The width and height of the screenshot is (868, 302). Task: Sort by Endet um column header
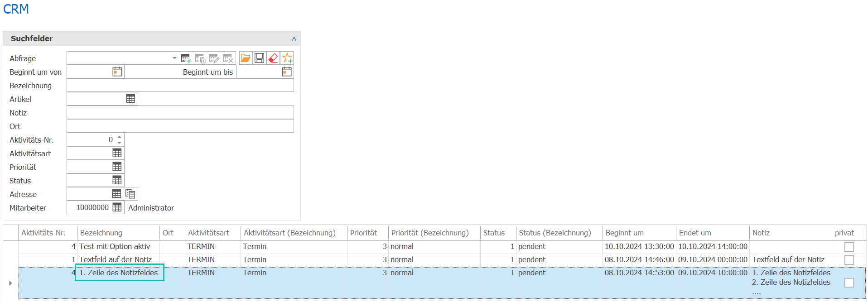click(x=713, y=233)
